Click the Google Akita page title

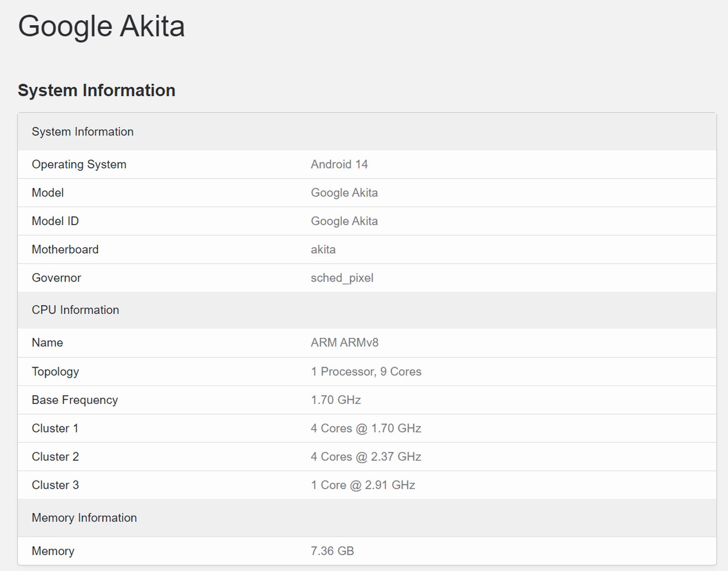pyautogui.click(x=101, y=26)
